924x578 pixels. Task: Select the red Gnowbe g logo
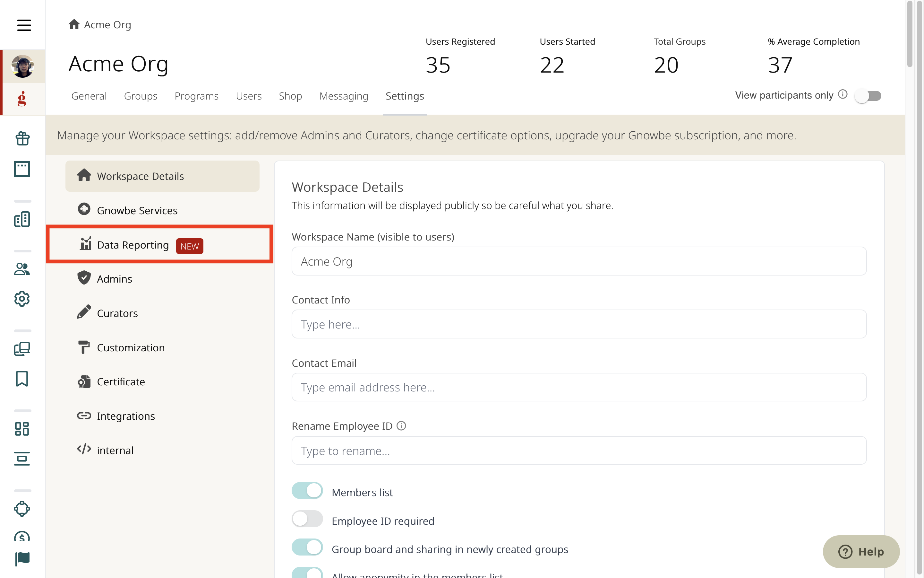pos(22,99)
